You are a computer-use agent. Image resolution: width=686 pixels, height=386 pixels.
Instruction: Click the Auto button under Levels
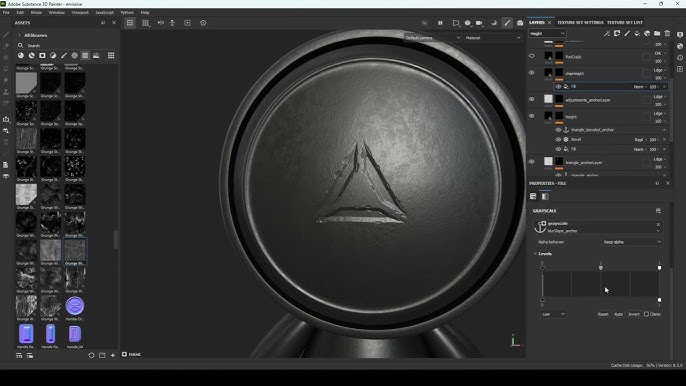click(618, 314)
